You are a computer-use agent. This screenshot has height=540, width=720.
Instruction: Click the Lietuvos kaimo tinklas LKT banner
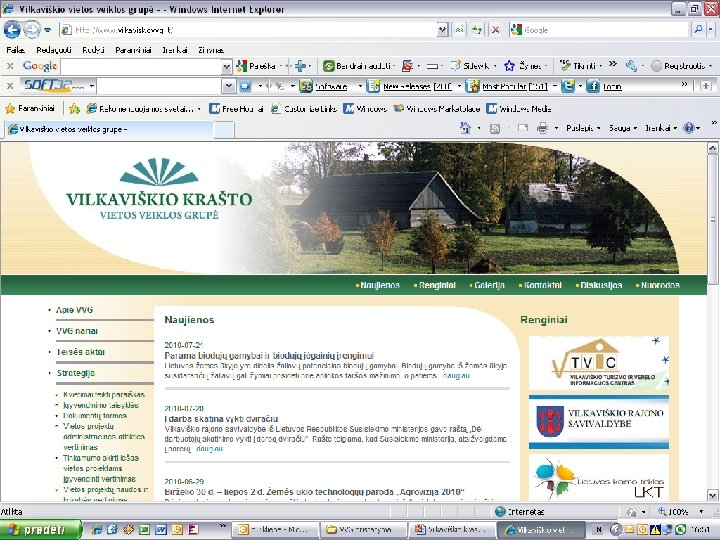[x=599, y=478]
